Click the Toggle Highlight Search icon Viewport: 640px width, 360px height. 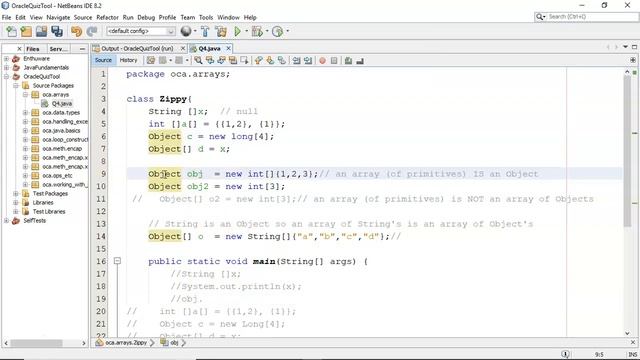[x=233, y=60]
